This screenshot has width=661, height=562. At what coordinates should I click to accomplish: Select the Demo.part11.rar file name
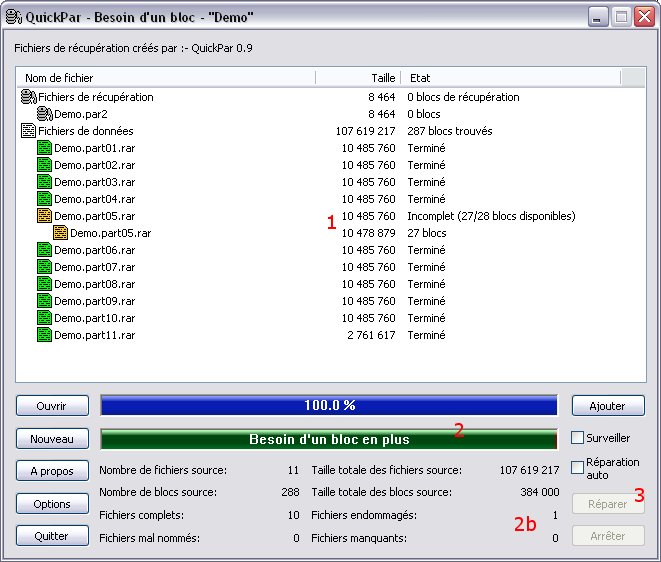coord(95,335)
